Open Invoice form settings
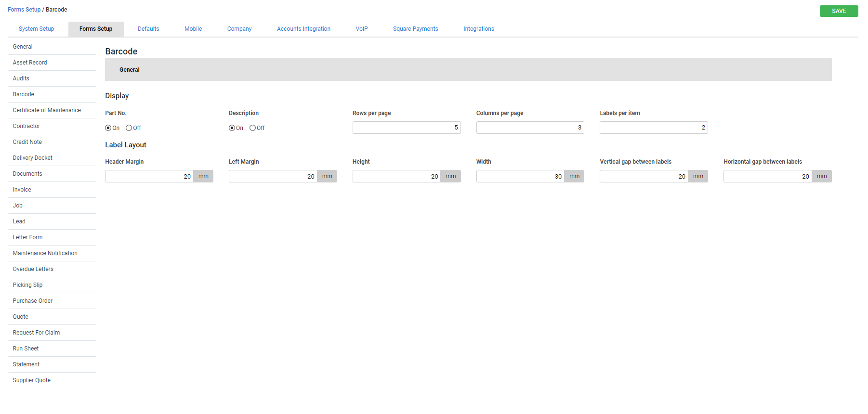Image resolution: width=868 pixels, height=414 pixels. (x=52, y=190)
